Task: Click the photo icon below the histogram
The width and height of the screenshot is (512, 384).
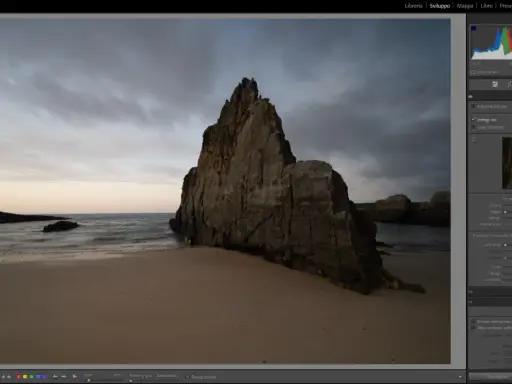Action: click(x=473, y=72)
